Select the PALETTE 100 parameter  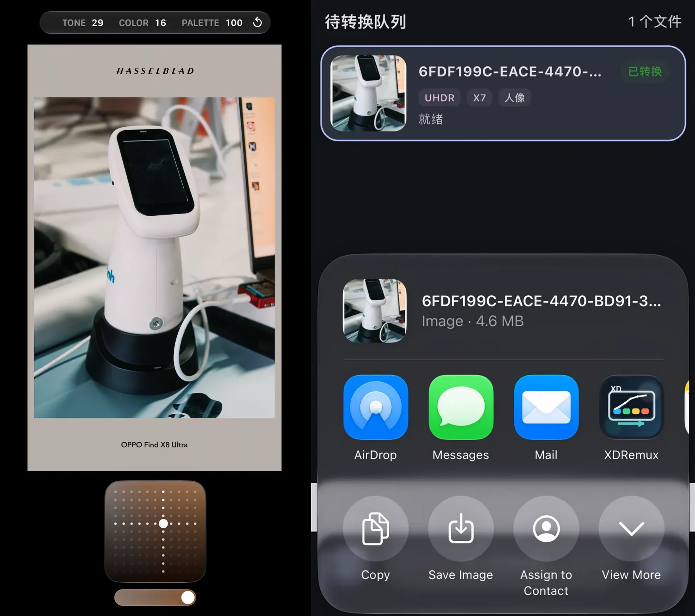coord(212,23)
